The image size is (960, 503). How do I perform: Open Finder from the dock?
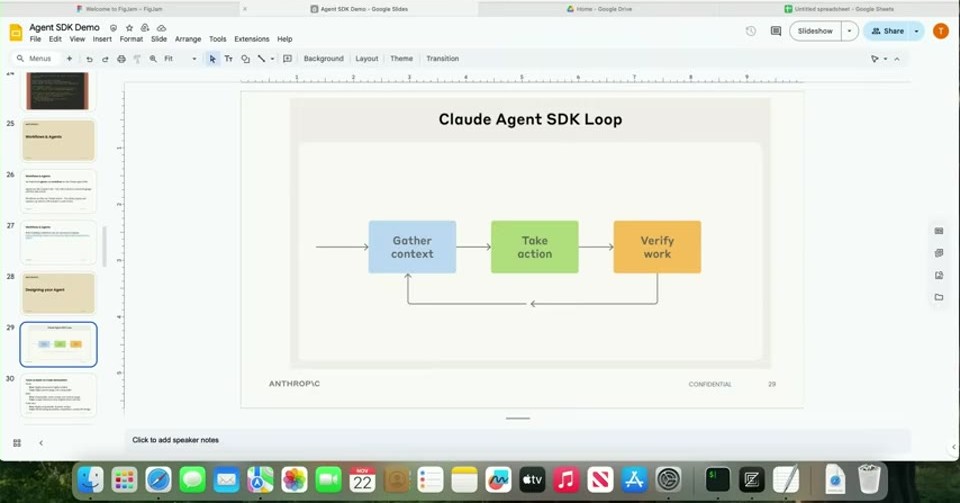[x=91, y=480]
